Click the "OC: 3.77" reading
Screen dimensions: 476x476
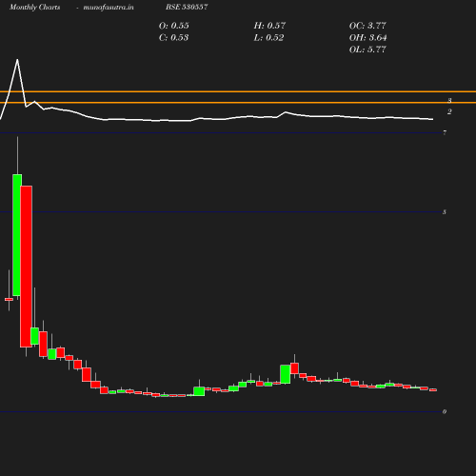pyautogui.click(x=367, y=26)
